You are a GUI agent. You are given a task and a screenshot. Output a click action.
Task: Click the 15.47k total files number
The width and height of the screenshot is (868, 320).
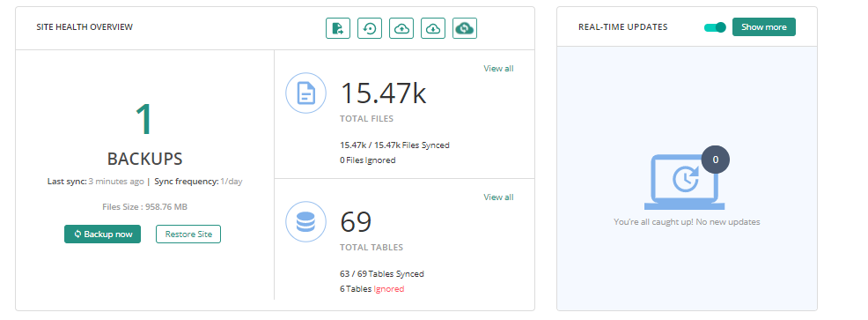[383, 93]
